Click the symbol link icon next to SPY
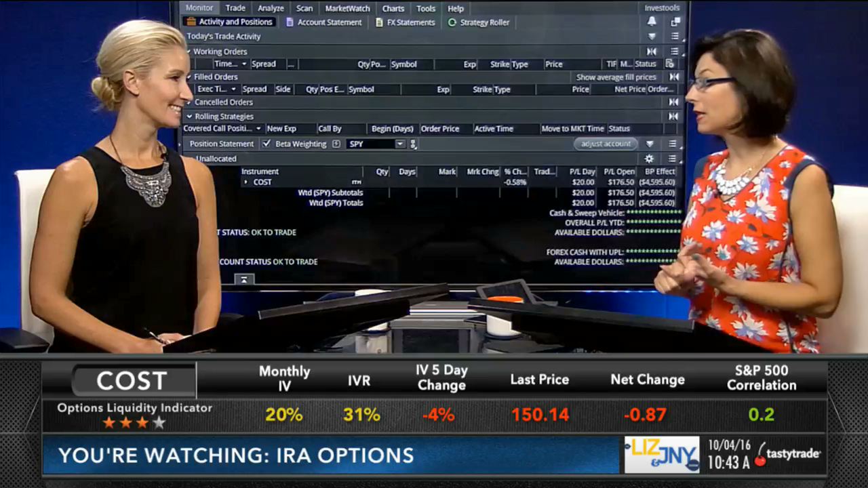This screenshot has height=488, width=868. [414, 144]
